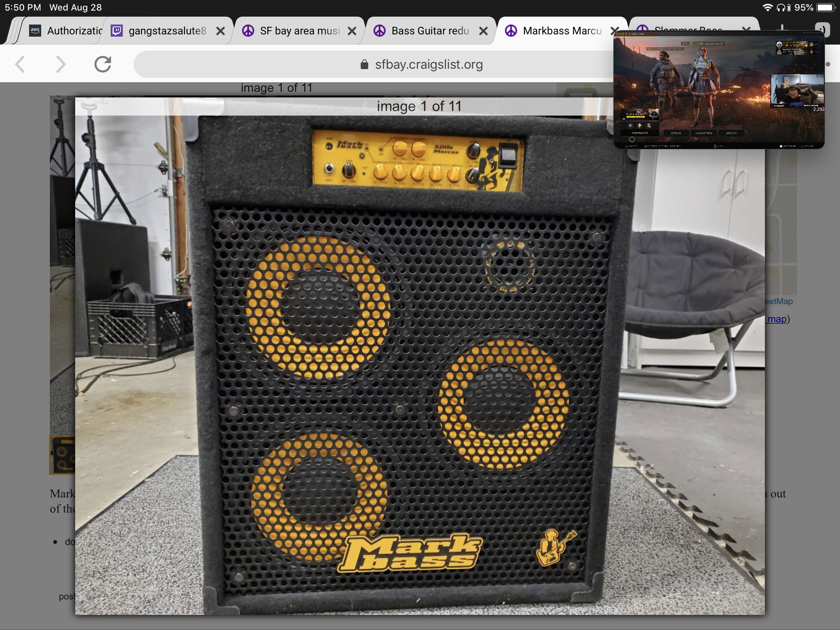Close the SF bay area music tab
This screenshot has width=840, height=630.
pos(352,31)
